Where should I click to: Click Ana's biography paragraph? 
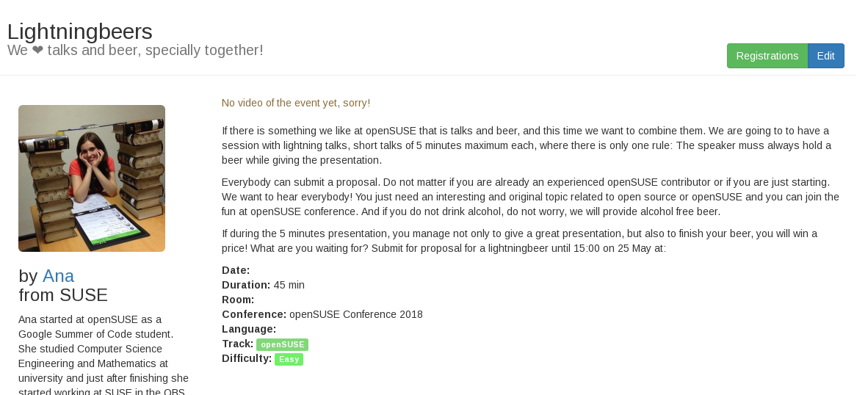[104, 355]
